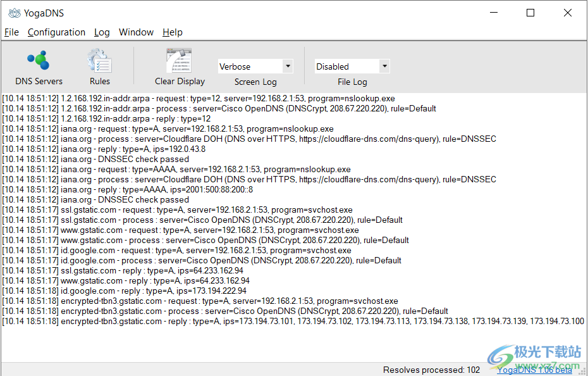Minimize the YogaDNS window
This screenshot has height=376, width=588.
(494, 13)
